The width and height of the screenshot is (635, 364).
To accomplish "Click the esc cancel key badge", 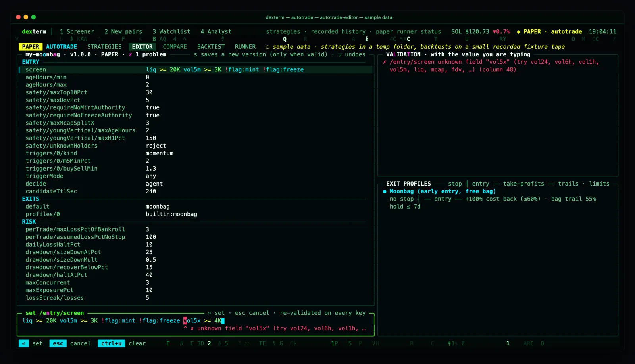I will 58,343.
